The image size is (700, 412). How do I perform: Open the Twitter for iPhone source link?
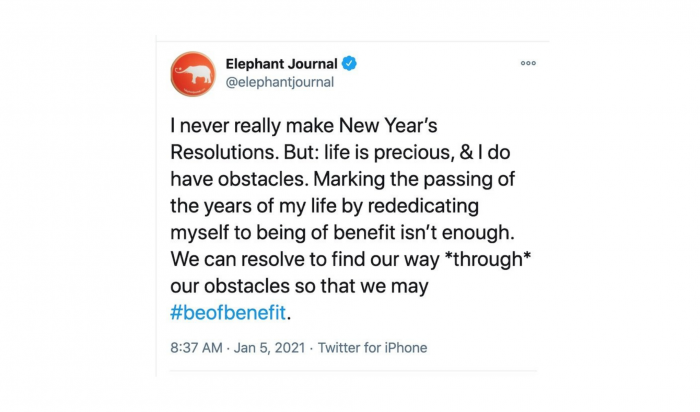pyautogui.click(x=372, y=348)
